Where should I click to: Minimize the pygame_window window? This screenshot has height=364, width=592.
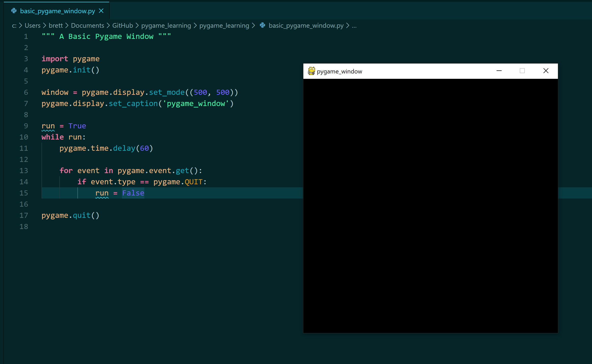pos(499,71)
